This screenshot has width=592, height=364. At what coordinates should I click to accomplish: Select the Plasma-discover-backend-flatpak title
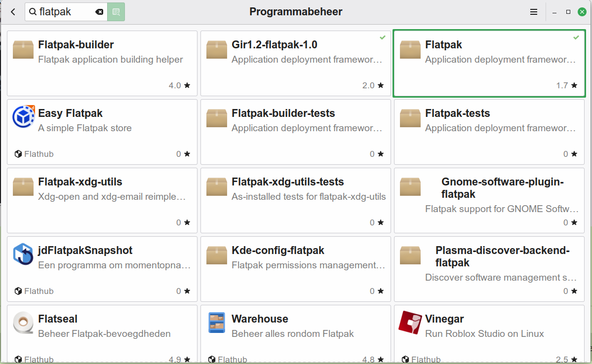click(502, 256)
